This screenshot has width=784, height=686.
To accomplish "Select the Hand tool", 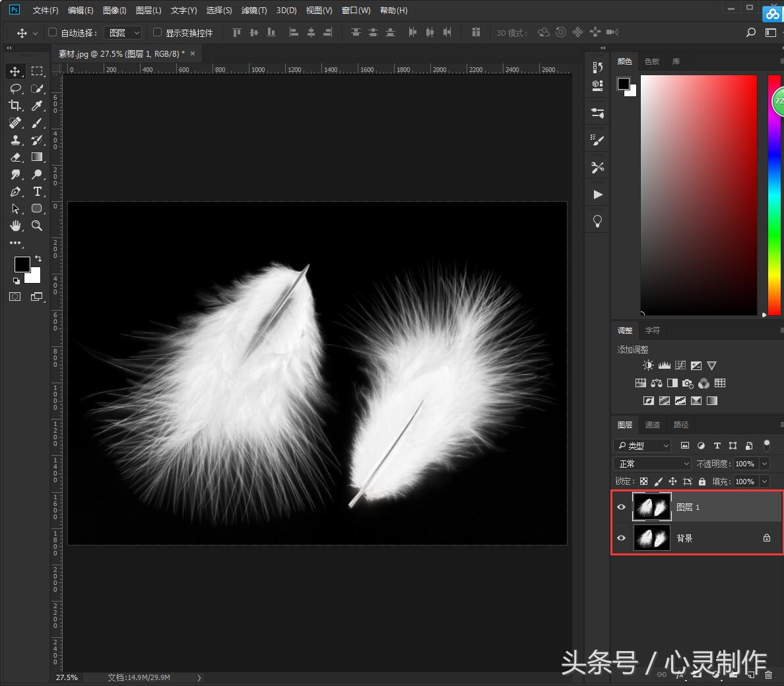I will click(x=15, y=226).
